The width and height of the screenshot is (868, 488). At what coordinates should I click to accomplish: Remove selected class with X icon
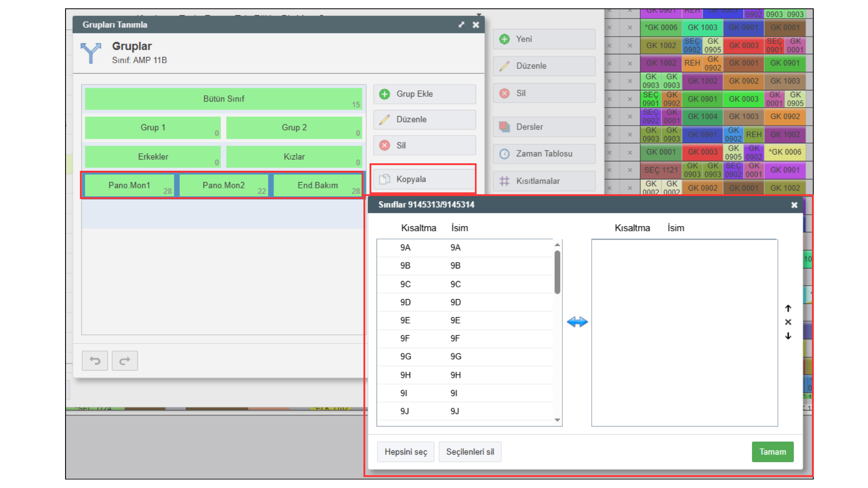pyautogui.click(x=788, y=322)
